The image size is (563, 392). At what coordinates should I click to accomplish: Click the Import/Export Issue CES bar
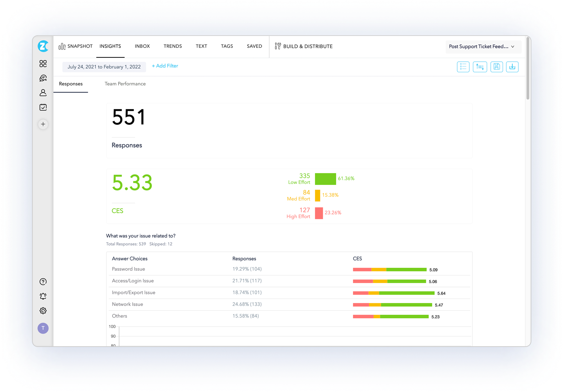click(394, 293)
